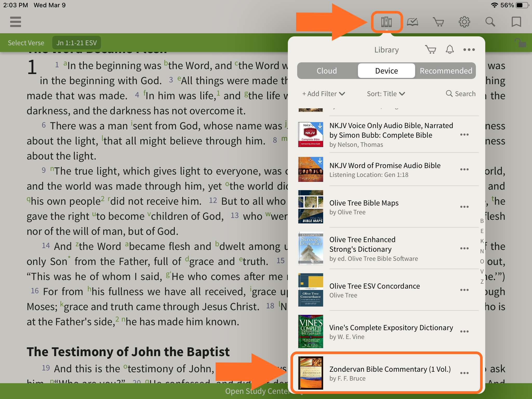Open Olive Tree Concordance cover thumbnail
The image size is (532, 399).
311,290
